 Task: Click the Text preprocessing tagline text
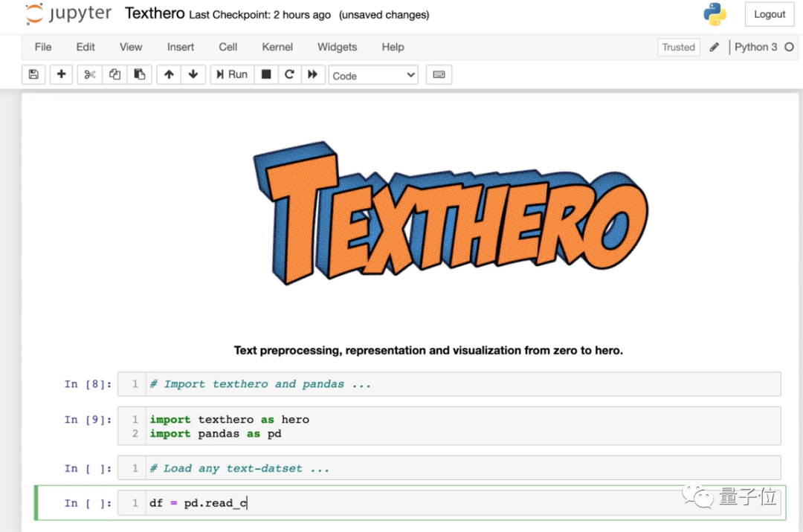pos(428,351)
